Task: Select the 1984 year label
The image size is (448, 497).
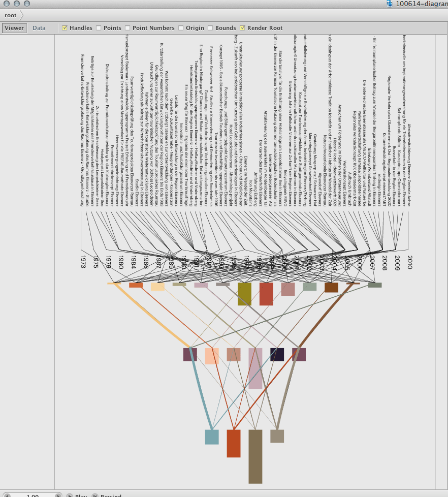Action: [134, 262]
